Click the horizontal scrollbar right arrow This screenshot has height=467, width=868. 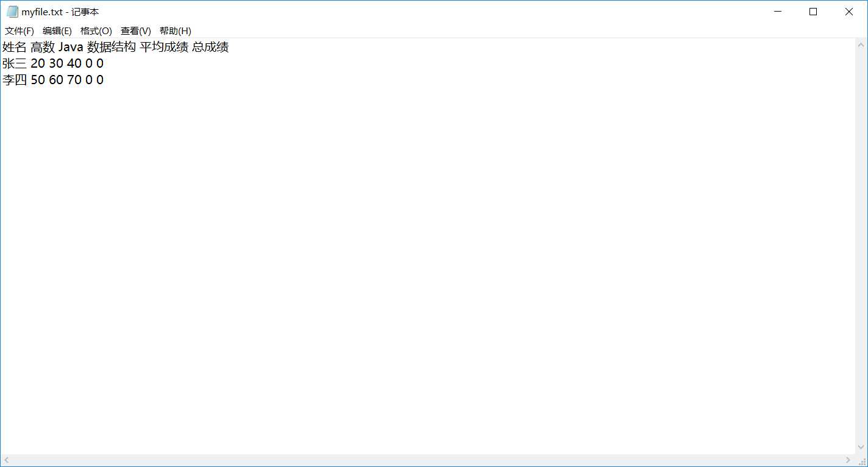point(848,460)
